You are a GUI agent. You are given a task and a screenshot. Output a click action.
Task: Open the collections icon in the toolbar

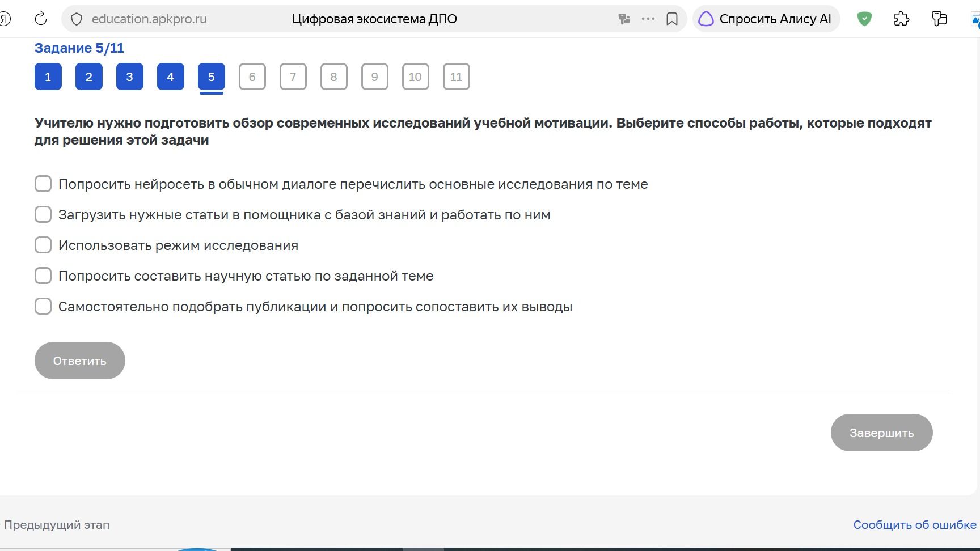940,19
